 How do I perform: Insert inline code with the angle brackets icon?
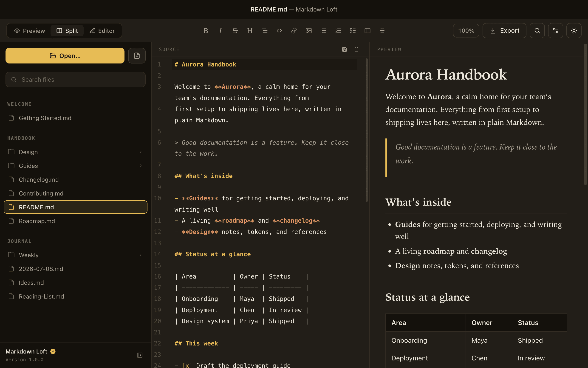pos(279,31)
